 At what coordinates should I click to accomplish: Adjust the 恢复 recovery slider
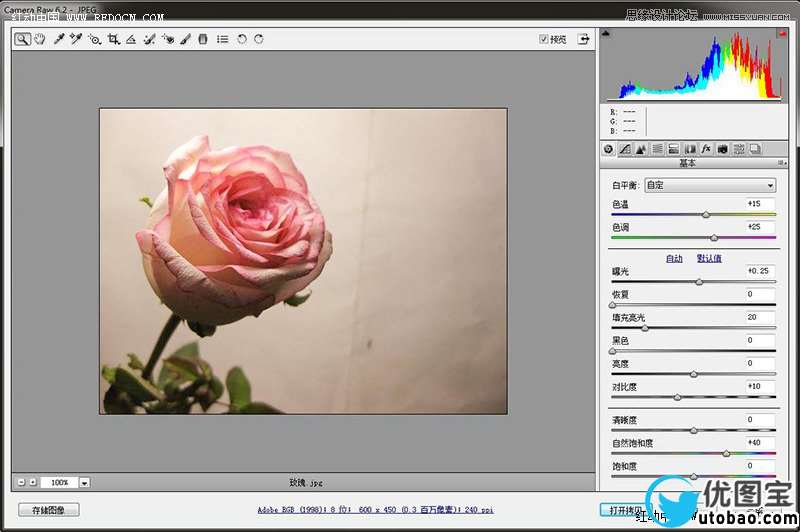pos(613,305)
